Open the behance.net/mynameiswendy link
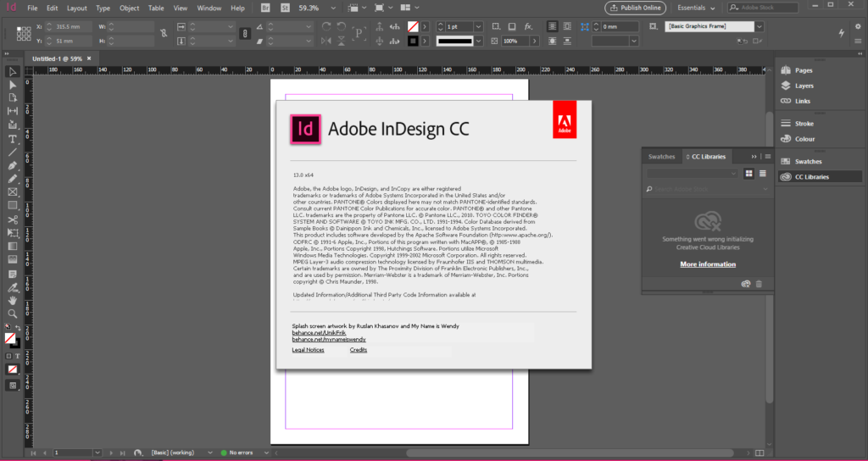The width and height of the screenshot is (868, 461). (329, 339)
